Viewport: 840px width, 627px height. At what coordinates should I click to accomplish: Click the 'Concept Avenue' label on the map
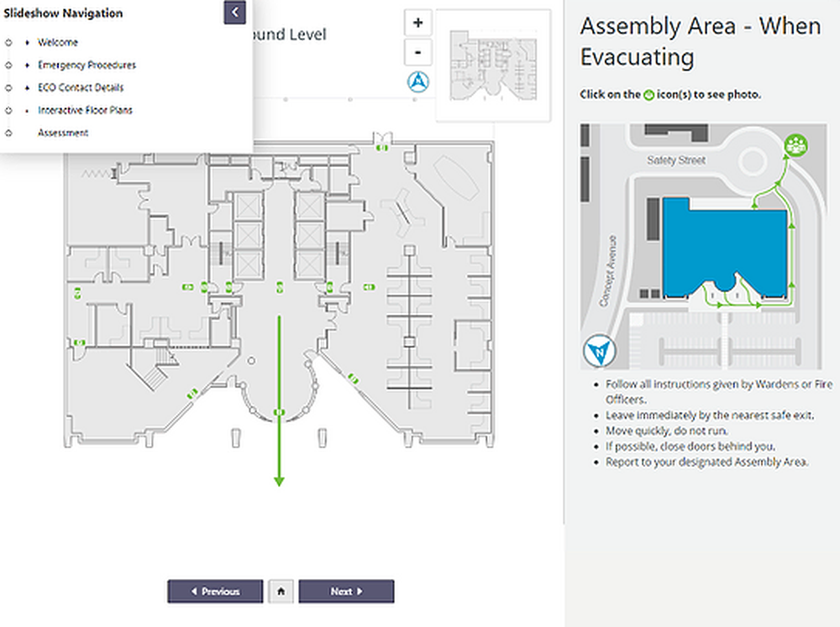pos(608,271)
